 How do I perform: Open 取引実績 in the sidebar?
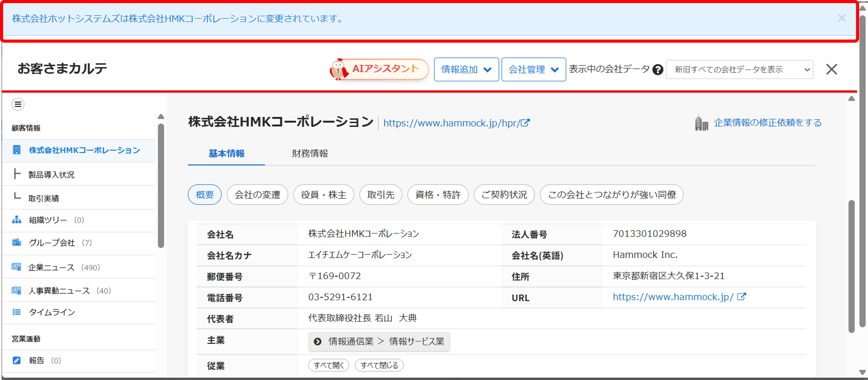[79, 198]
